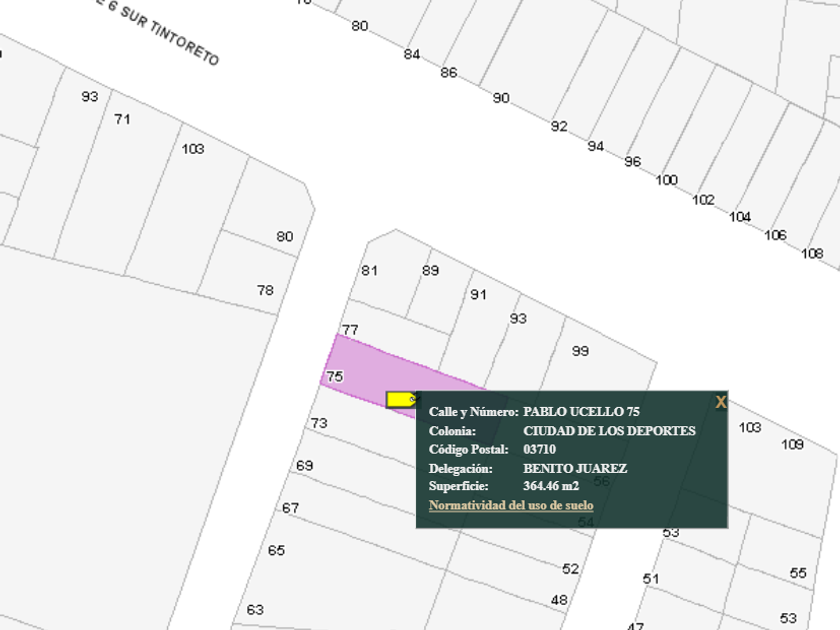Screen dimensions: 840x630
Task: Pick the lot labeled 63
Action: 255,610
